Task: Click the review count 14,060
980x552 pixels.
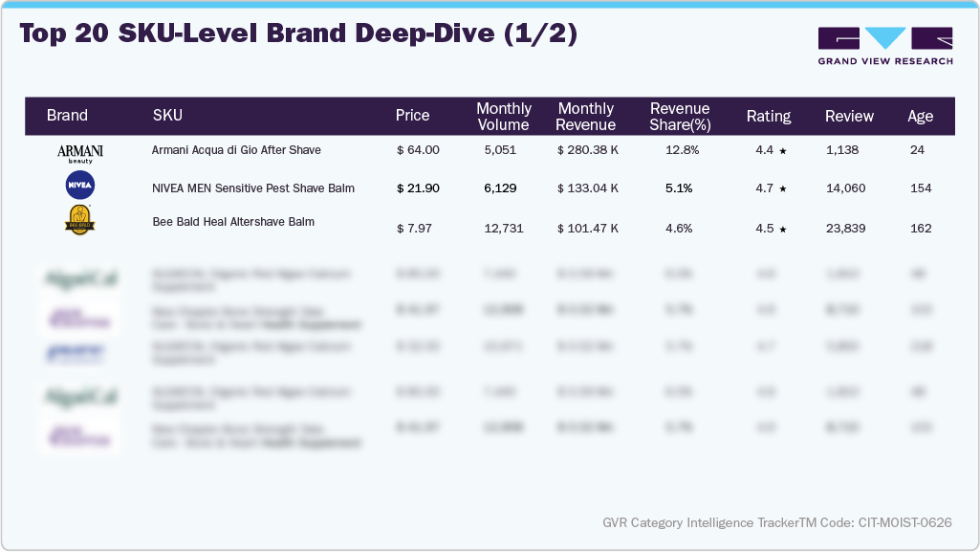Action: pos(845,188)
